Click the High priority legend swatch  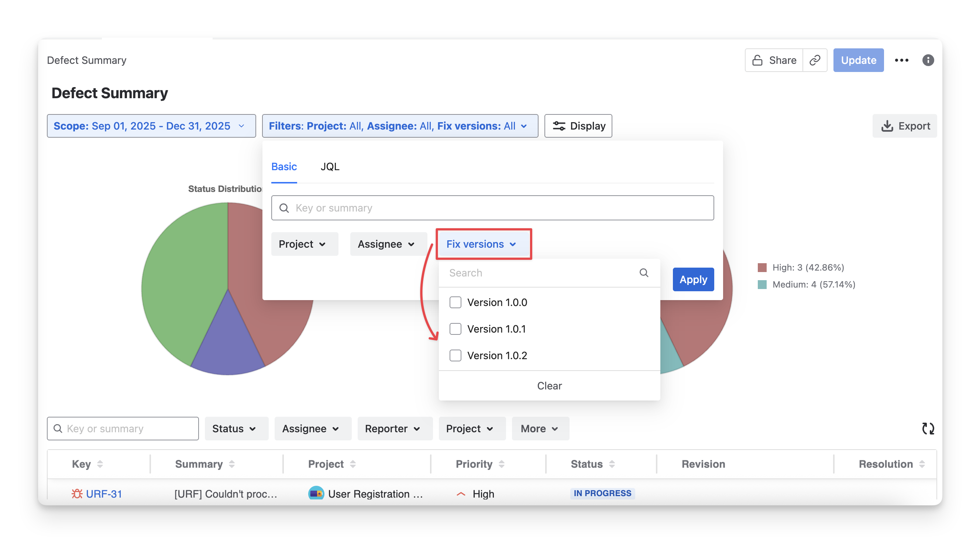point(762,268)
